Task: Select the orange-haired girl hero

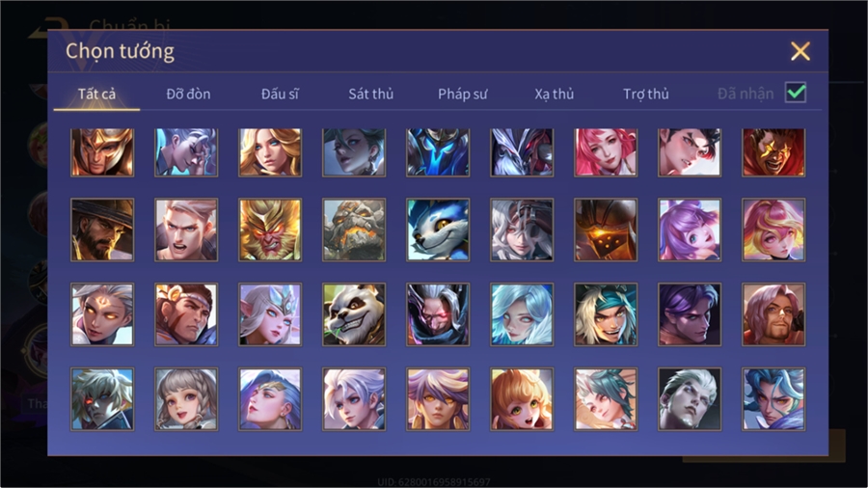Action: 522,399
